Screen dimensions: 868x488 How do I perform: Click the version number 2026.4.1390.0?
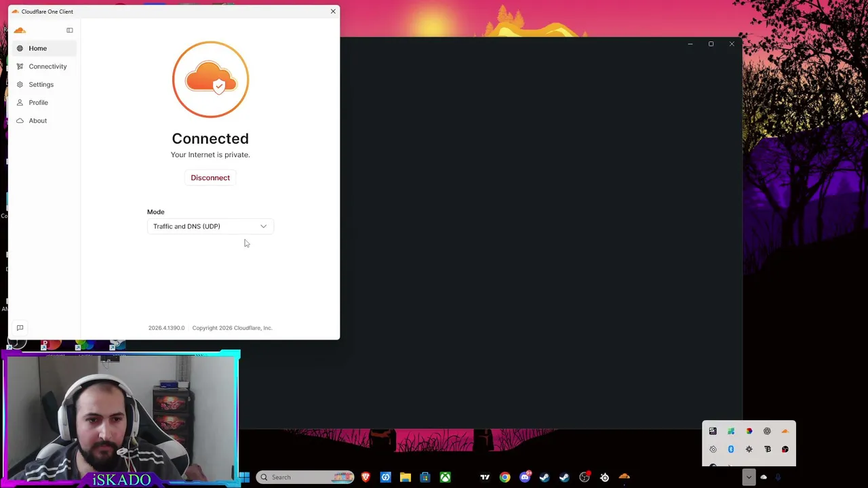tap(166, 328)
